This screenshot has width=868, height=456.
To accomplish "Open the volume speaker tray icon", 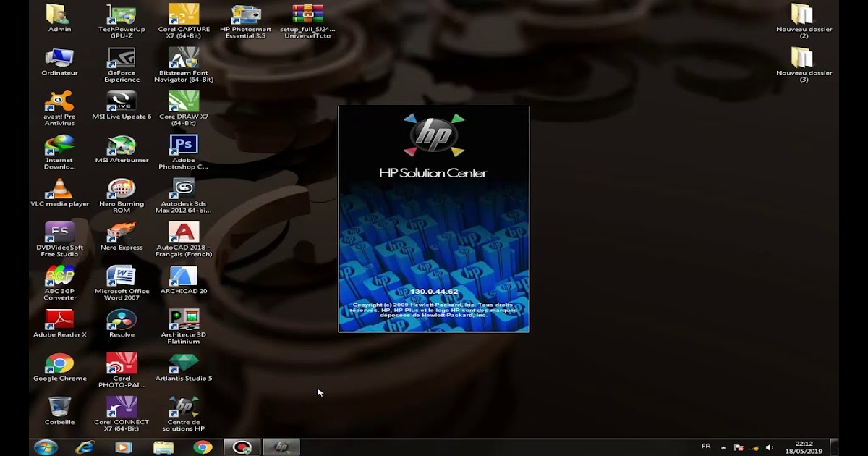I will point(770,447).
